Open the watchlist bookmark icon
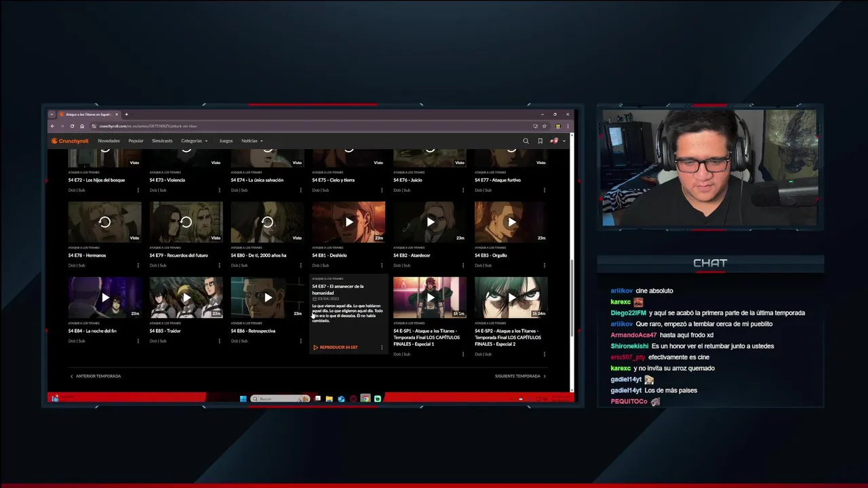This screenshot has width=868, height=488. click(540, 141)
